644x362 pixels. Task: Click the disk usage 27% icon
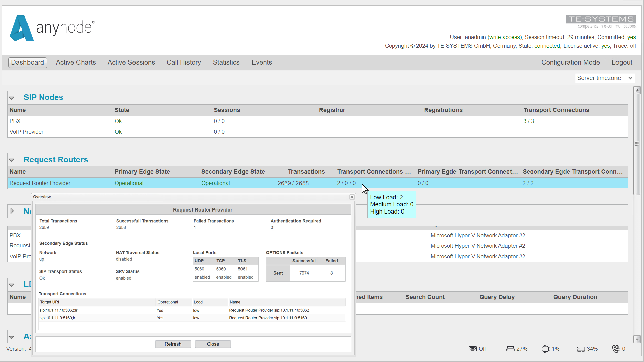point(510,349)
